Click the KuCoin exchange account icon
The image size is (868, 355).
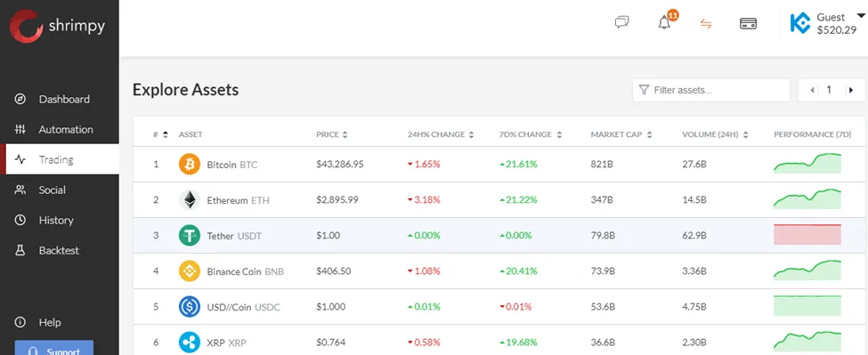pyautogui.click(x=800, y=24)
